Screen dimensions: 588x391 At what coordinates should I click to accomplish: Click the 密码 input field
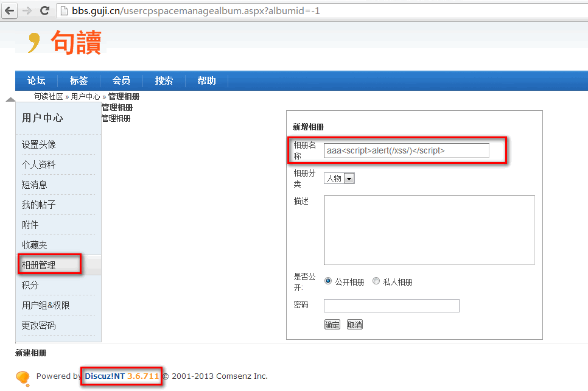tap(391, 306)
